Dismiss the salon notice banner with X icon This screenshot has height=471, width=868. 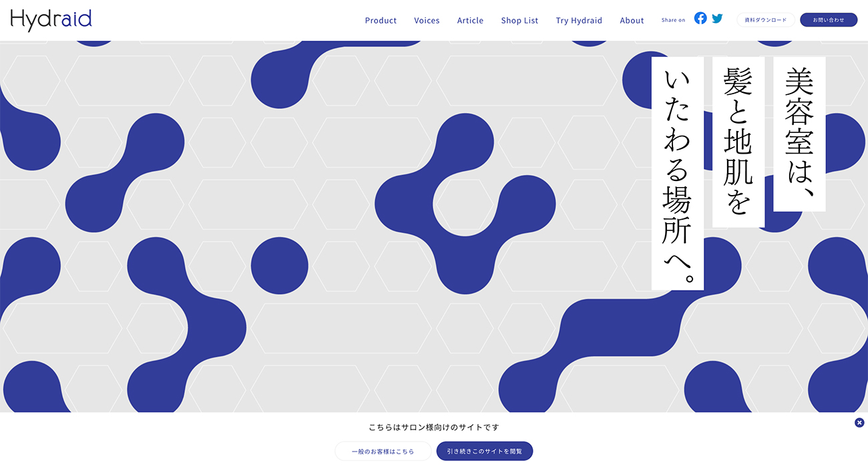tap(859, 422)
